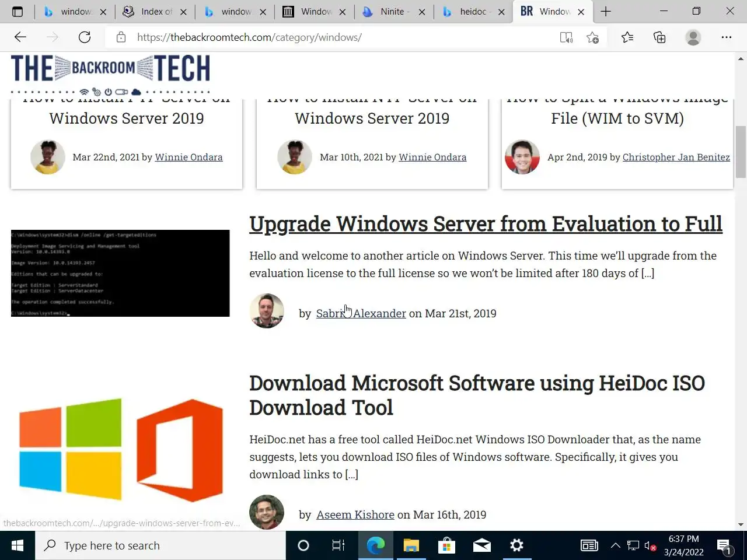This screenshot has width=747, height=560.
Task: Close the Ninite tab
Action: tap(422, 12)
